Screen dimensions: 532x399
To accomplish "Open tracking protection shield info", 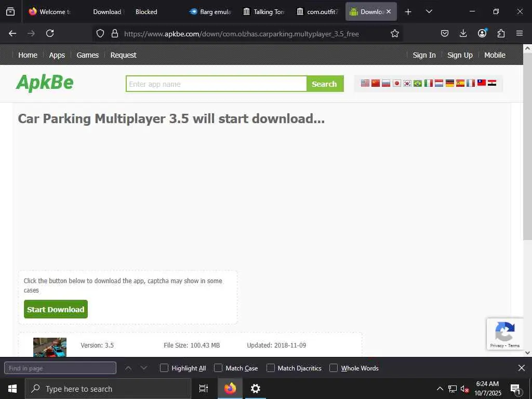I will click(x=100, y=33).
